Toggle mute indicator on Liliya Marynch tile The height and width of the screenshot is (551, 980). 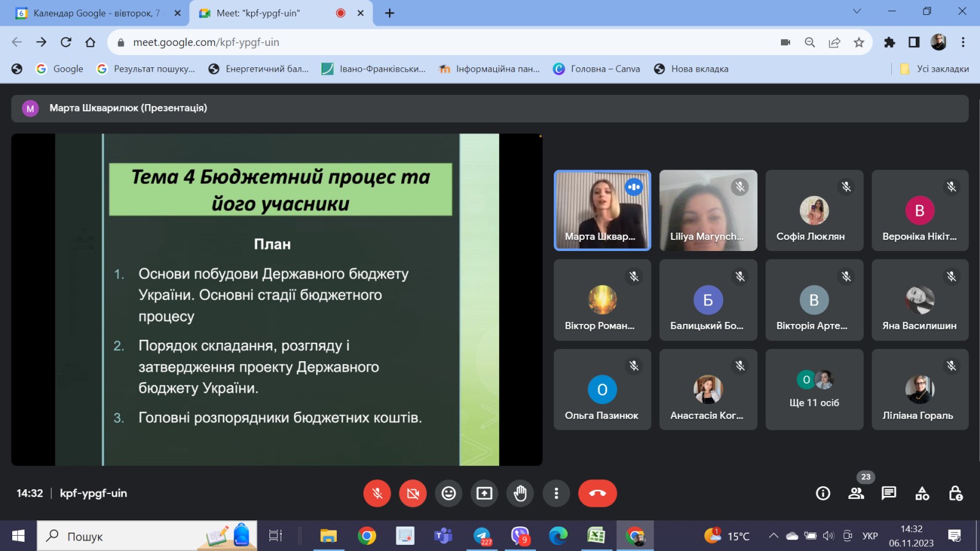point(741,187)
